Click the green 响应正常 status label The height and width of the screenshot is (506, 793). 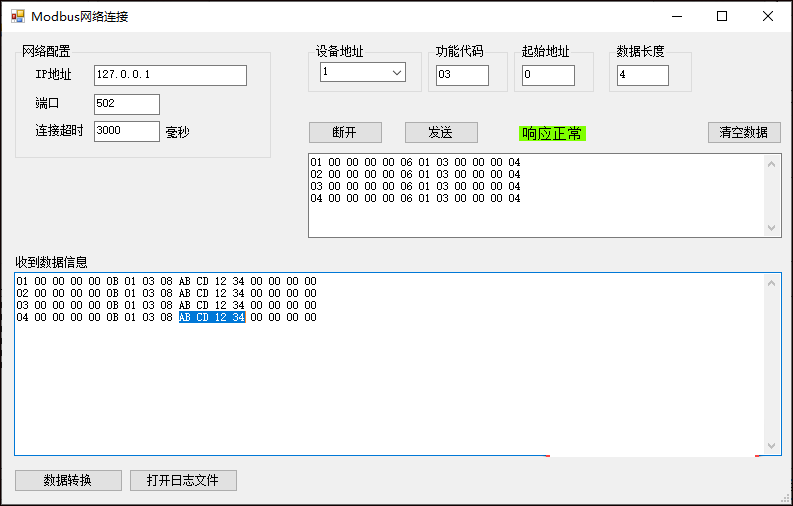[x=552, y=134]
